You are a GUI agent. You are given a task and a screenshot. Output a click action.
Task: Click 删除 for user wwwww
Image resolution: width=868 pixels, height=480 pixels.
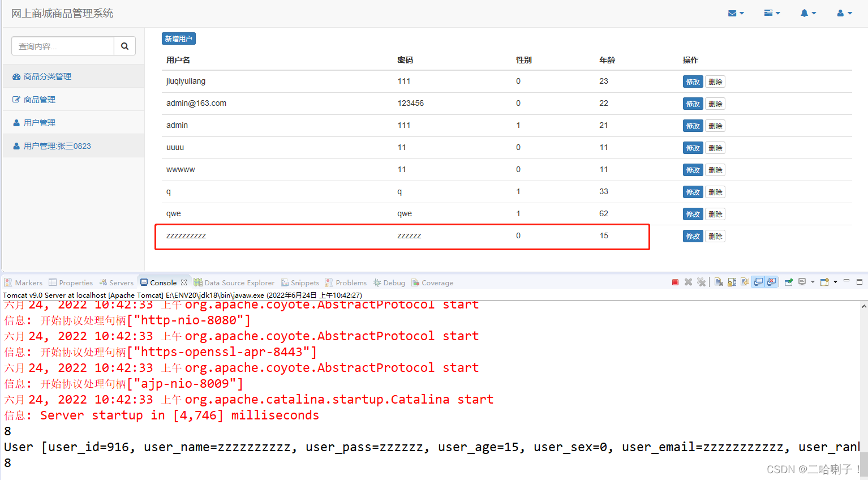[715, 170]
